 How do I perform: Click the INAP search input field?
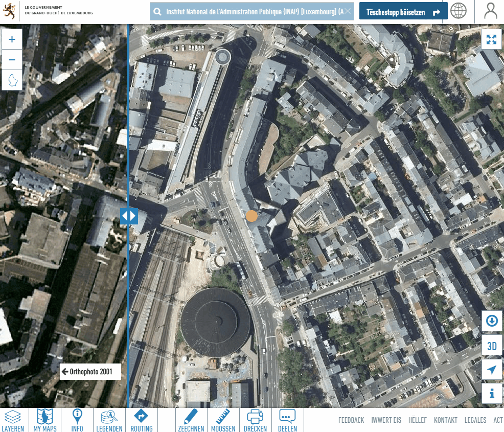tap(253, 11)
